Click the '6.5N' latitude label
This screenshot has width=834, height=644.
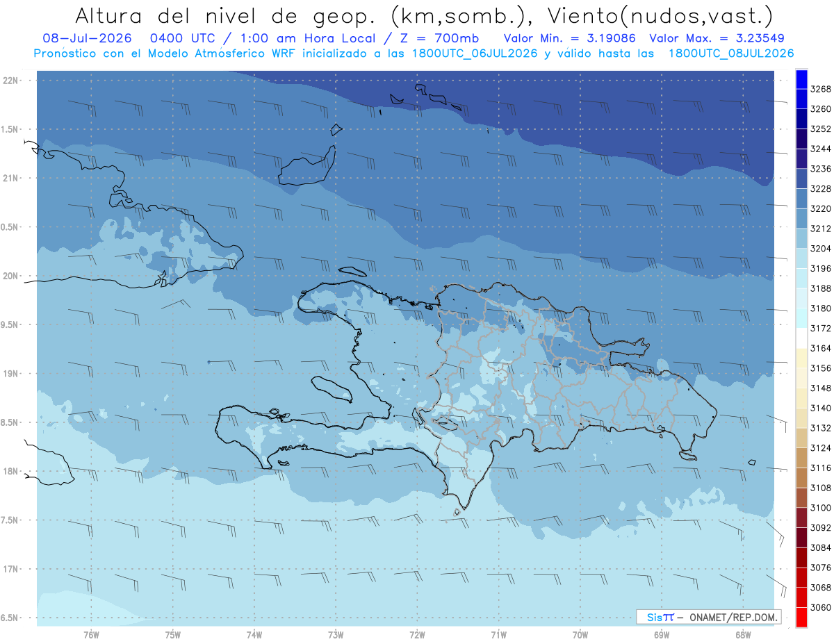(x=10, y=618)
